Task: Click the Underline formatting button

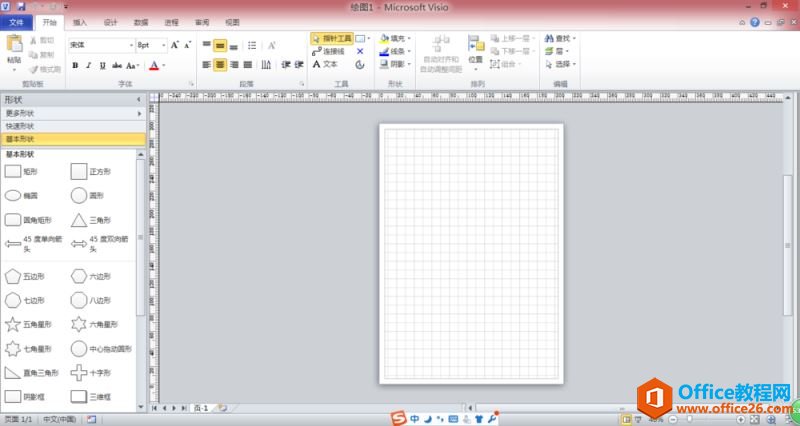Action: [x=103, y=65]
